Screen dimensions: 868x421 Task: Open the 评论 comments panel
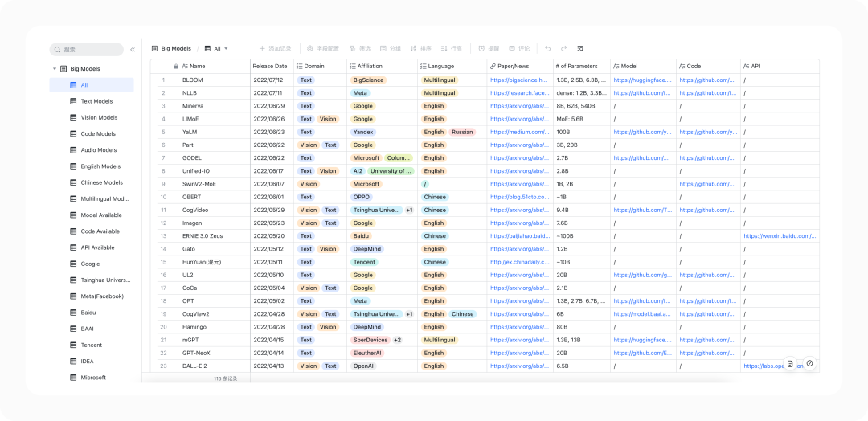[519, 49]
